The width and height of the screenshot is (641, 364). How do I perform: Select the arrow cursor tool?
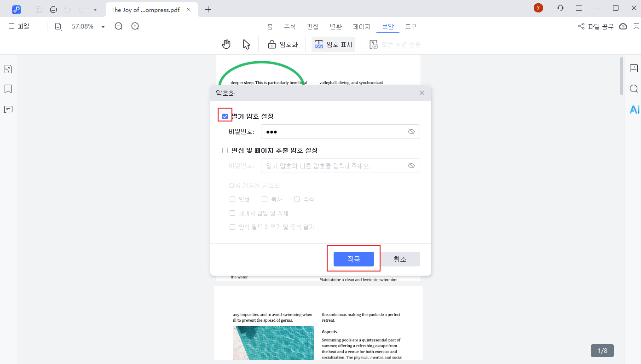(246, 44)
